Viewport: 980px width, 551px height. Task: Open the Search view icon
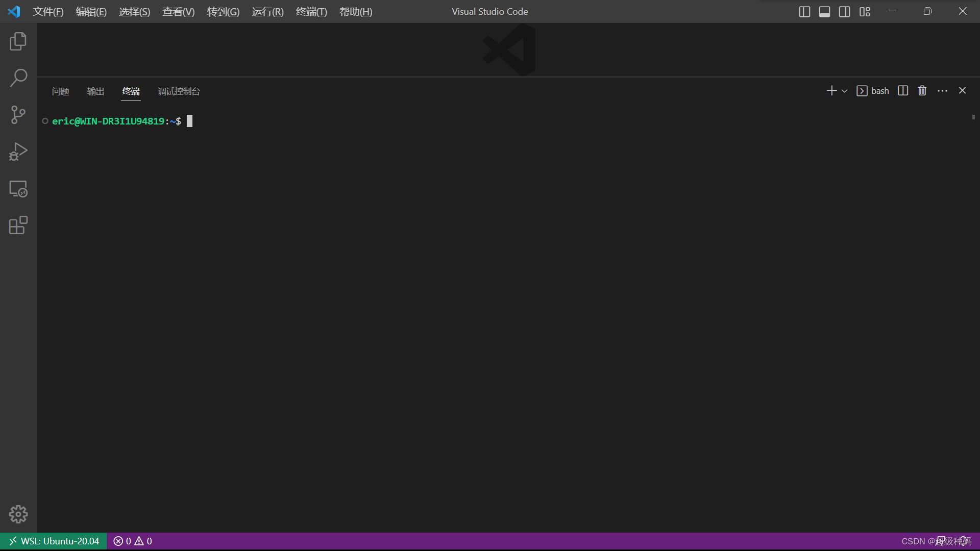click(18, 78)
